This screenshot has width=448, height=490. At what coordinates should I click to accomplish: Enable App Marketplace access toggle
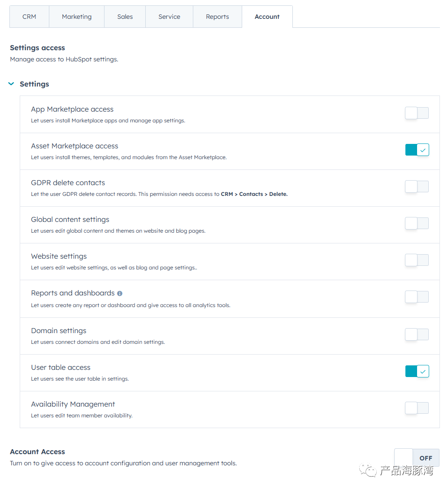[417, 113]
